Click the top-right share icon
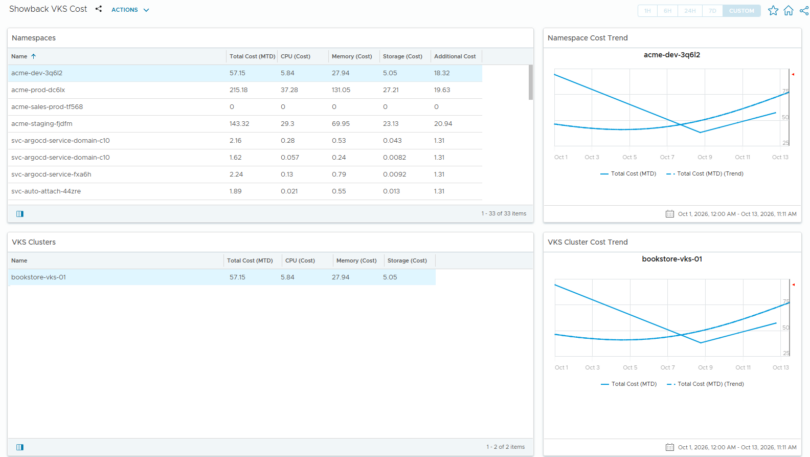Screen dimensions: 810x457 click(804, 10)
